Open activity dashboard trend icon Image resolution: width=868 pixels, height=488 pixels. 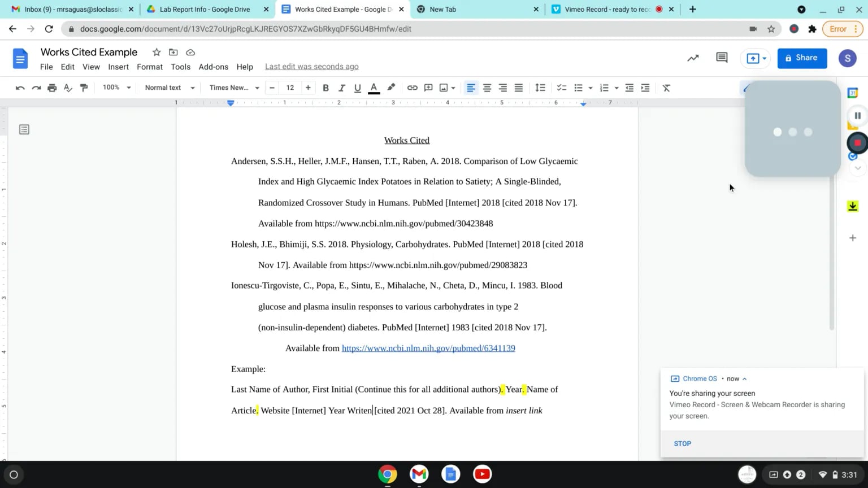pos(693,58)
